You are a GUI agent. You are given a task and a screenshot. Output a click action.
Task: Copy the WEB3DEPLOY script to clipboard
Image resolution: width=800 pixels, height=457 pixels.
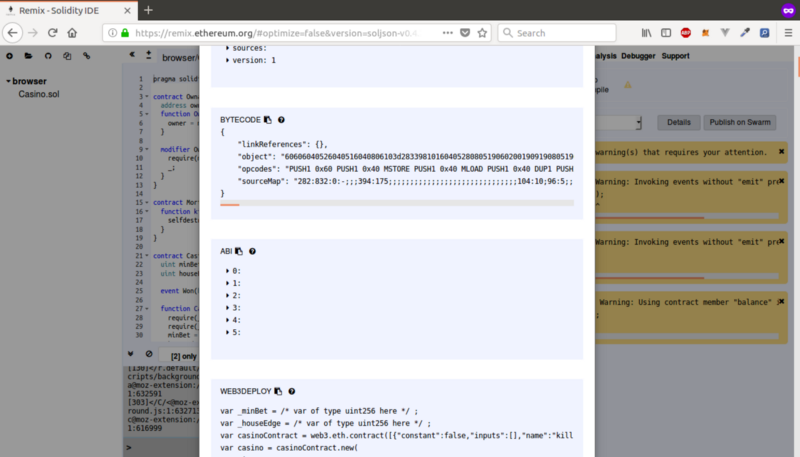[x=278, y=391]
